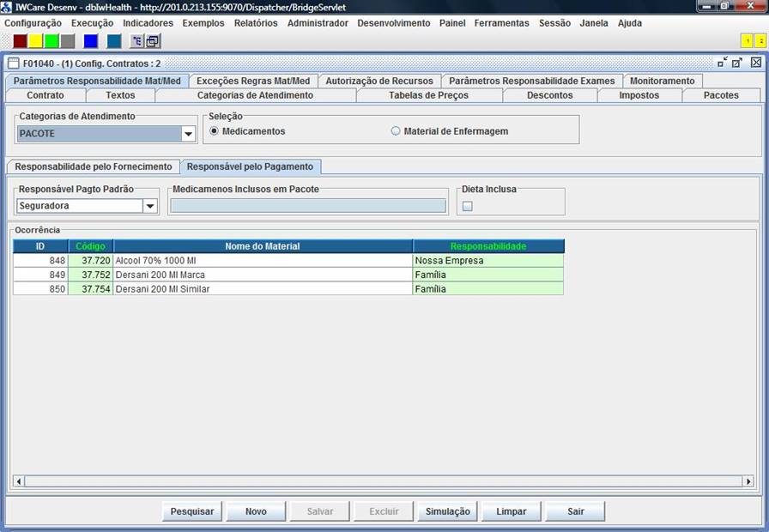The image size is (769, 532).
Task: Switch to Responsabilidade pelo Fornecimento tab
Action: click(x=94, y=166)
